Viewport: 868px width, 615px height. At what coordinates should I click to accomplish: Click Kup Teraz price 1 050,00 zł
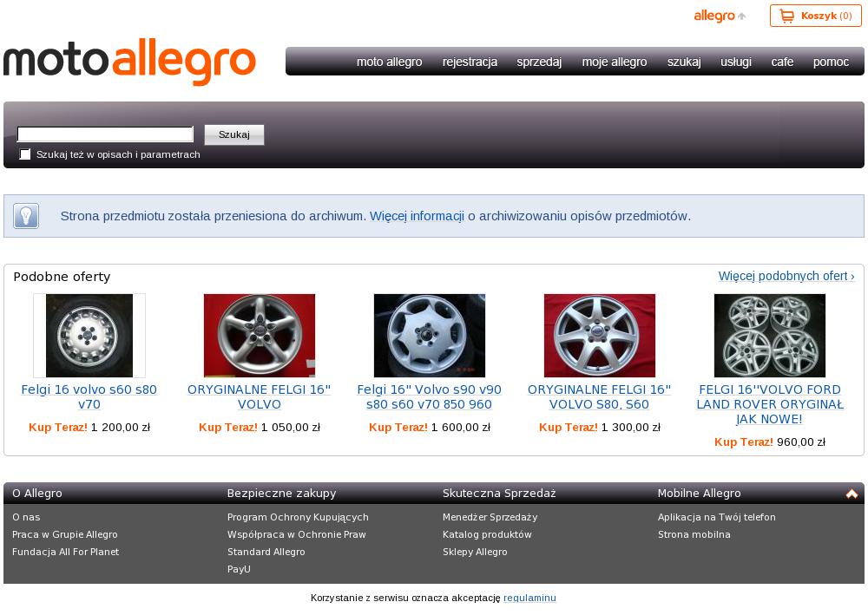tap(259, 428)
